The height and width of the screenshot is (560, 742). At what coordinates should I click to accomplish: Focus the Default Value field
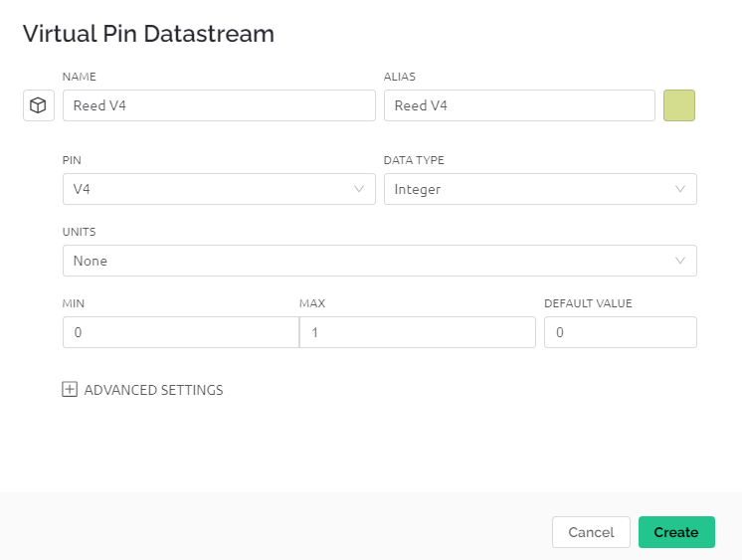point(620,332)
